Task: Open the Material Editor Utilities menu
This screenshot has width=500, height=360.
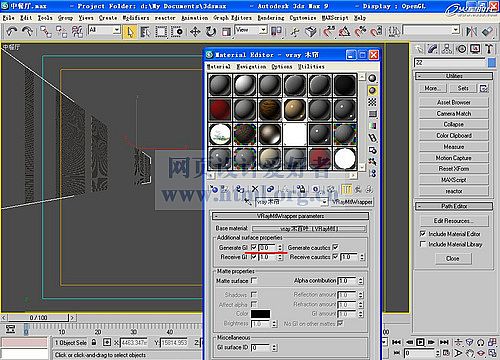Action: click(x=311, y=67)
